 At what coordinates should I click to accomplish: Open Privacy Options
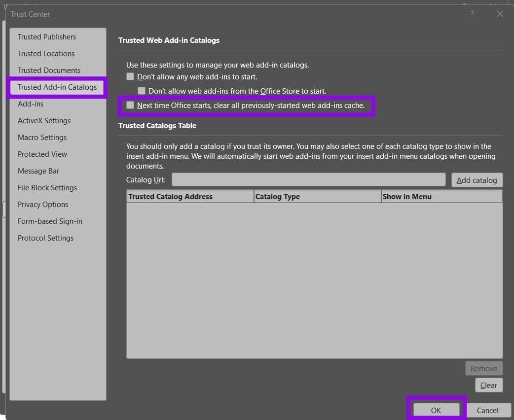[43, 204]
